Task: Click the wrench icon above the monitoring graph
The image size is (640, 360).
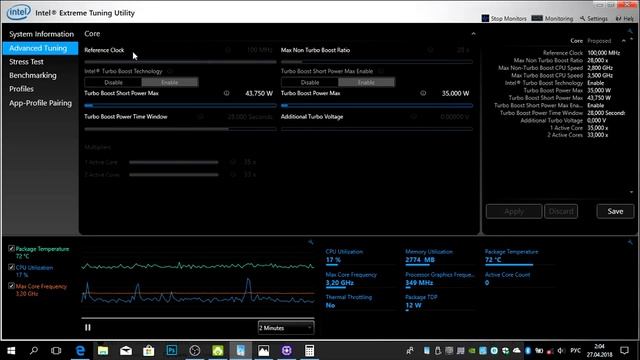Action: (311, 242)
